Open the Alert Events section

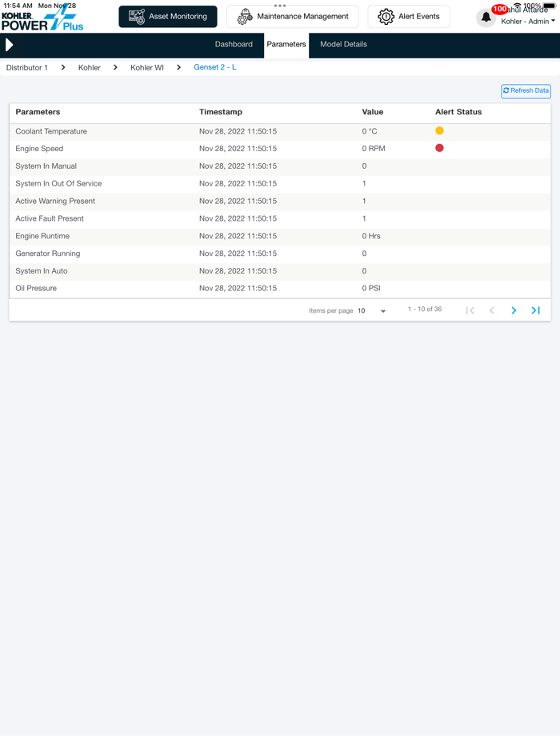pos(409,17)
